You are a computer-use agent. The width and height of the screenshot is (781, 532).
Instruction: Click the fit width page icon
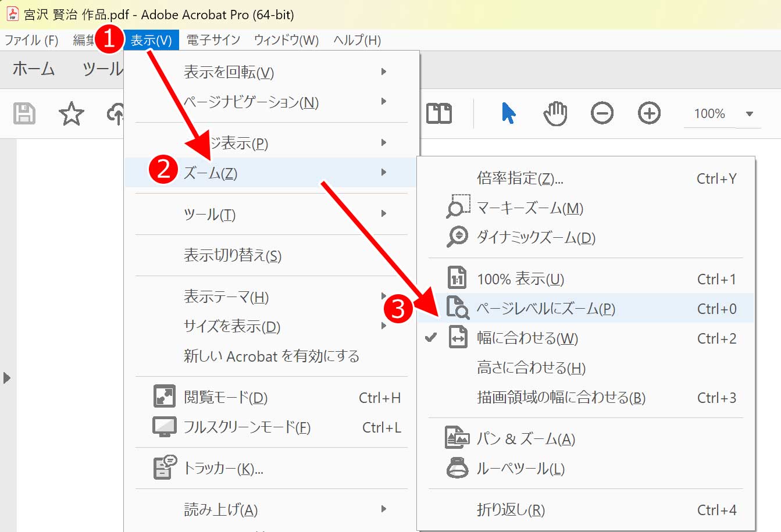pyautogui.click(x=458, y=338)
